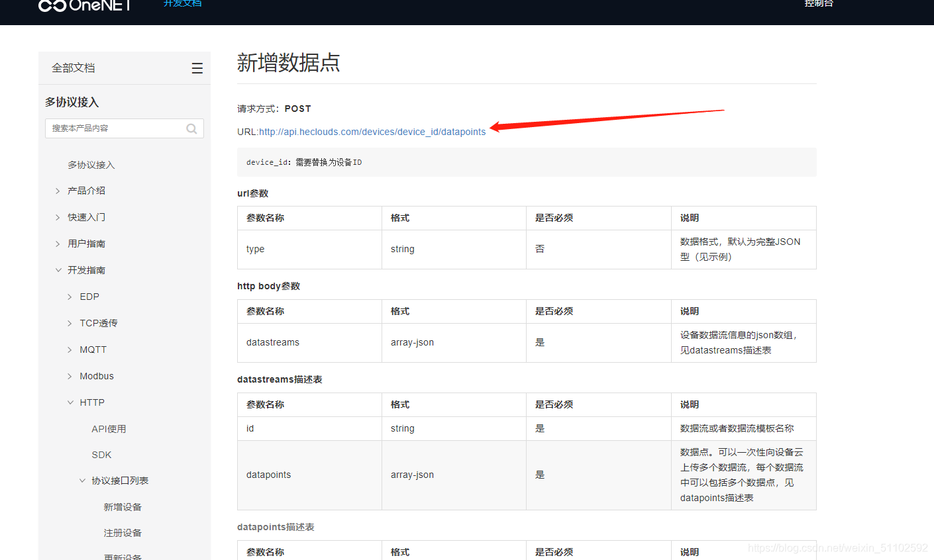Click the 'id' parameter name cell
The height and width of the screenshot is (560, 934).
coord(309,429)
